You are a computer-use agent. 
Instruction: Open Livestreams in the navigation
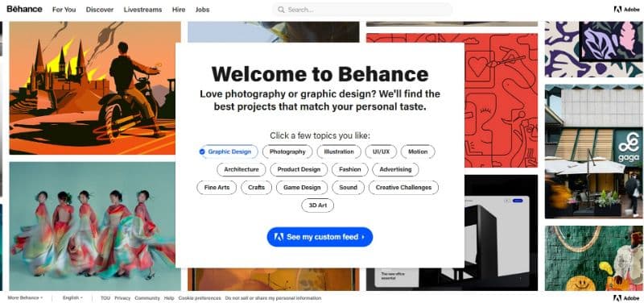(143, 10)
